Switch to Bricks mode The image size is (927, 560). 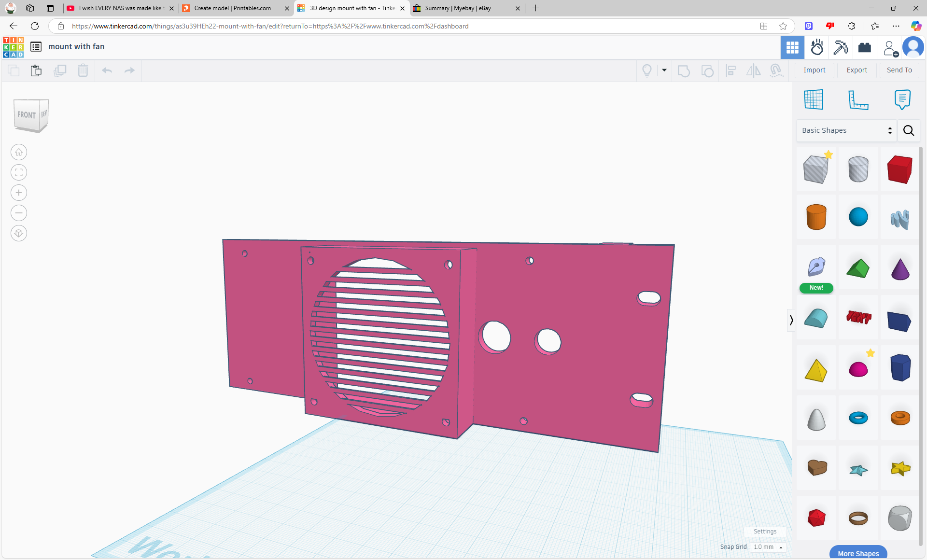point(865,47)
